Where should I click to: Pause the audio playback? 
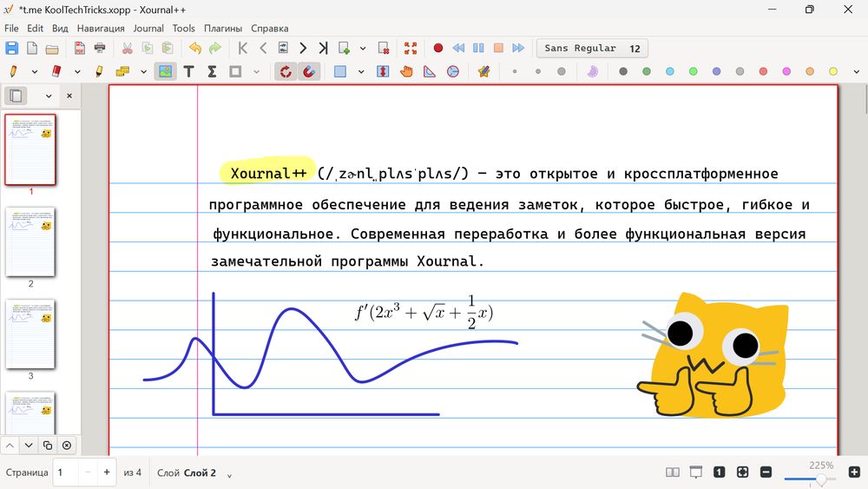[x=478, y=48]
